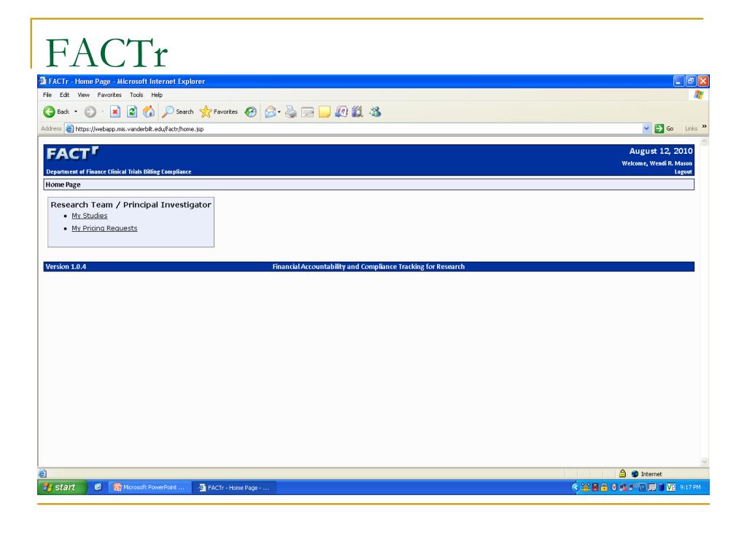The height and width of the screenshot is (560, 747).
Task: Click the yellow padlock tray icon
Action: coord(603,487)
